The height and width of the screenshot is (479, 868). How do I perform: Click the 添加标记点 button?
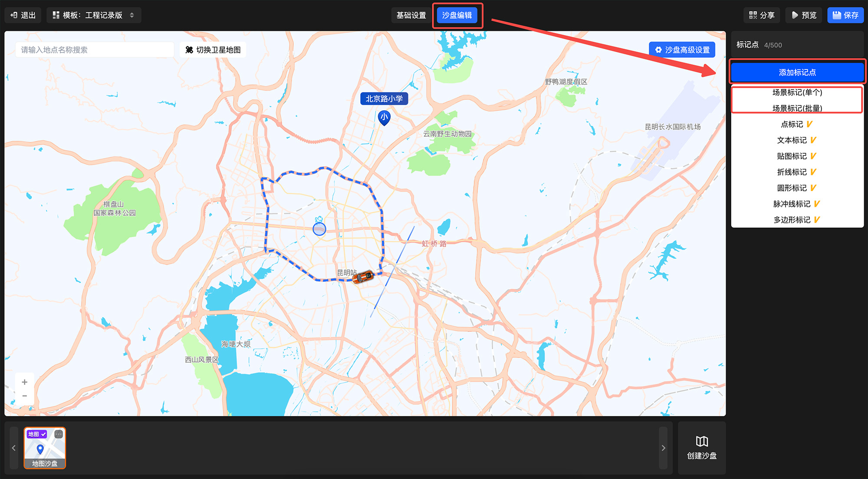797,73
